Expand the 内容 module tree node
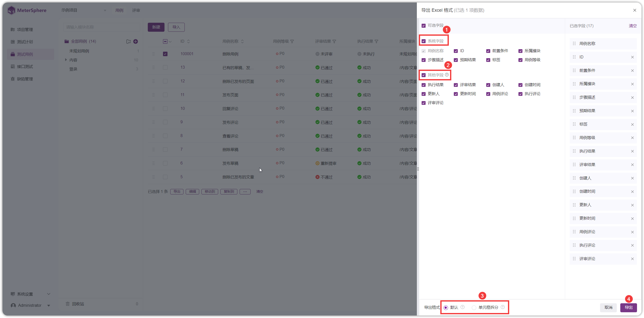This screenshot has height=318, width=644. tap(66, 60)
